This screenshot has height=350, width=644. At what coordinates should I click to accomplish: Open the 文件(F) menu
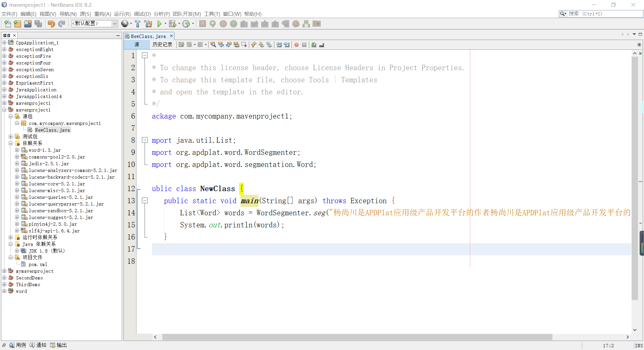pyautogui.click(x=9, y=14)
